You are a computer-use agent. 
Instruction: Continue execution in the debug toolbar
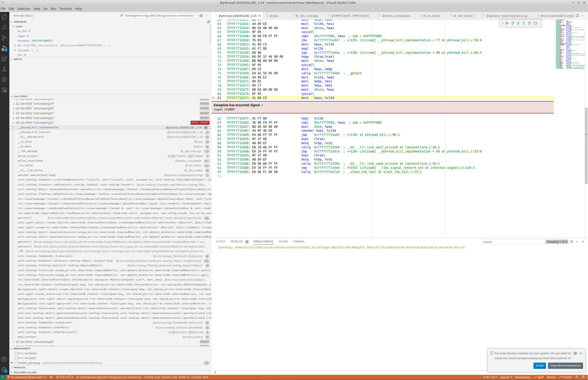pyautogui.click(x=507, y=23)
